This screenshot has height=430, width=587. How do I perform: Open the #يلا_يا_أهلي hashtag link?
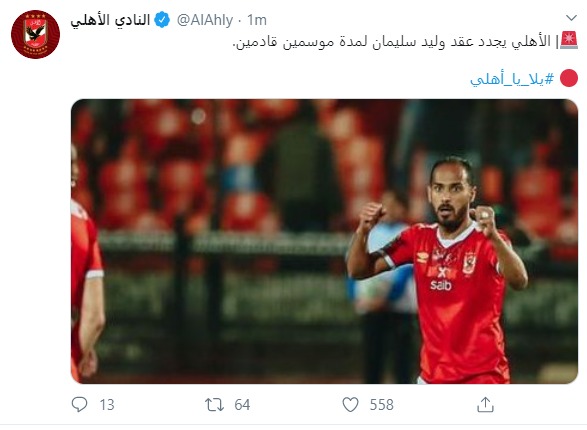[512, 79]
